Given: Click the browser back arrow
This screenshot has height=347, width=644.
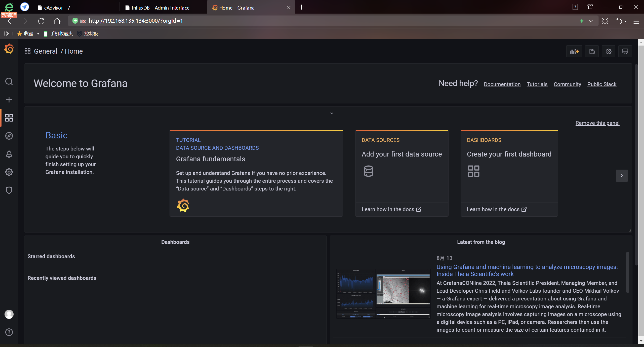Looking at the screenshot, I should pyautogui.click(x=10, y=21).
